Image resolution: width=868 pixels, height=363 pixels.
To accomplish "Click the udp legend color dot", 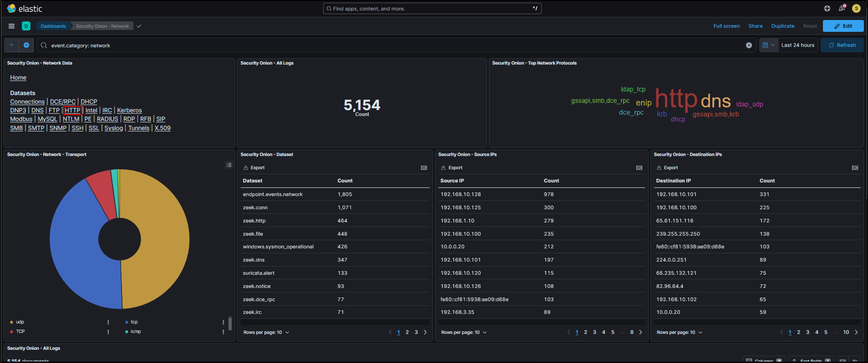I will coord(11,322).
